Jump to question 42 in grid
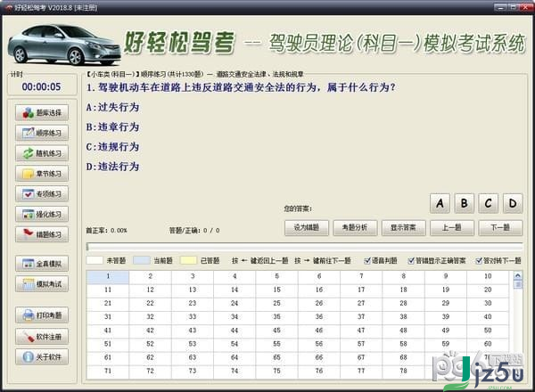Screen dimensions: 535x392 pyautogui.click(x=150, y=331)
